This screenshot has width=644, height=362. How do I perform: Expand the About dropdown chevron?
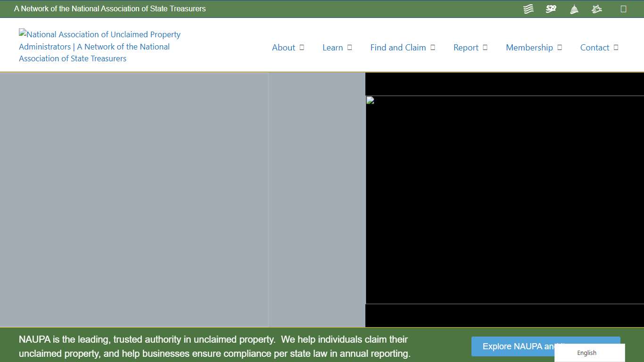[302, 47]
